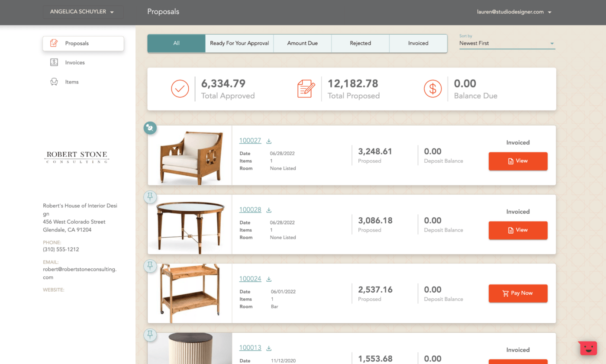Open the Sort by Newest First dropdown
Screen dimensions: 606x364
507,43
